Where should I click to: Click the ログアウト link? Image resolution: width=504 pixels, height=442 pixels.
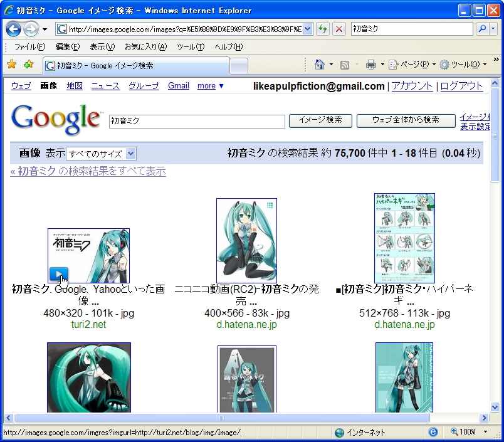461,86
